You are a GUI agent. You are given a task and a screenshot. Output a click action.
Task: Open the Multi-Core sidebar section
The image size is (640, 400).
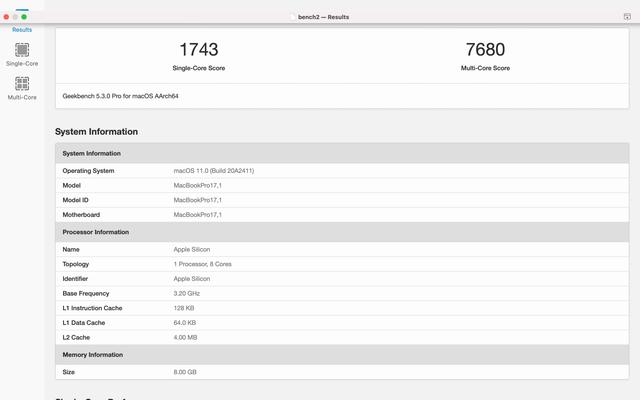[x=22, y=88]
